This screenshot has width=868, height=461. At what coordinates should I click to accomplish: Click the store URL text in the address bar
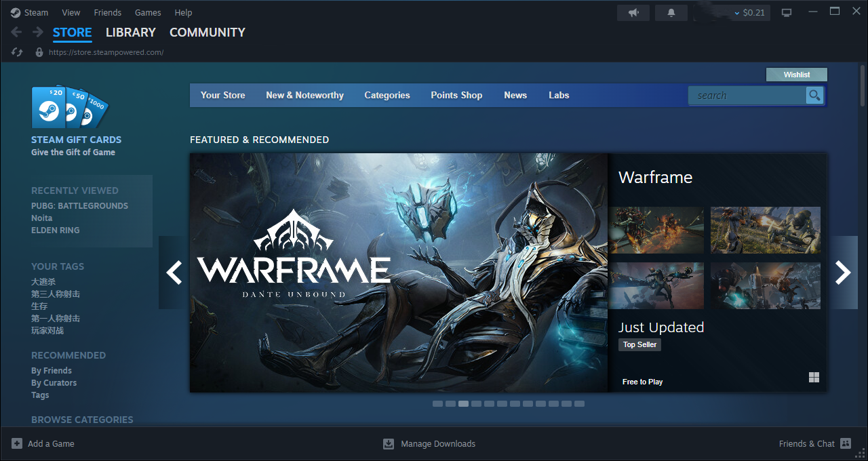pos(106,52)
